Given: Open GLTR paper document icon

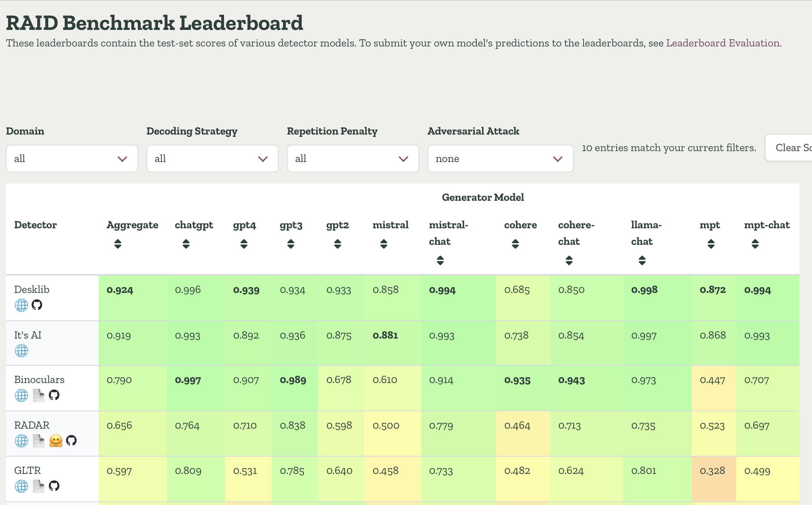Looking at the screenshot, I should 38,486.
